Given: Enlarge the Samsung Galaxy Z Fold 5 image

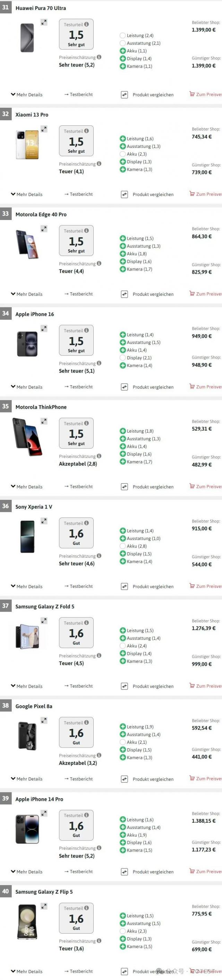Looking at the screenshot, I should pyautogui.click(x=44, y=621).
